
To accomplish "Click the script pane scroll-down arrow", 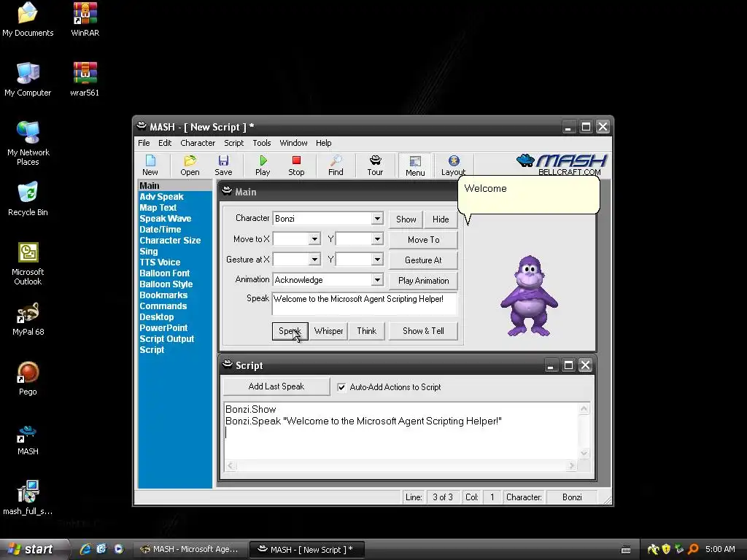I will pos(584,454).
